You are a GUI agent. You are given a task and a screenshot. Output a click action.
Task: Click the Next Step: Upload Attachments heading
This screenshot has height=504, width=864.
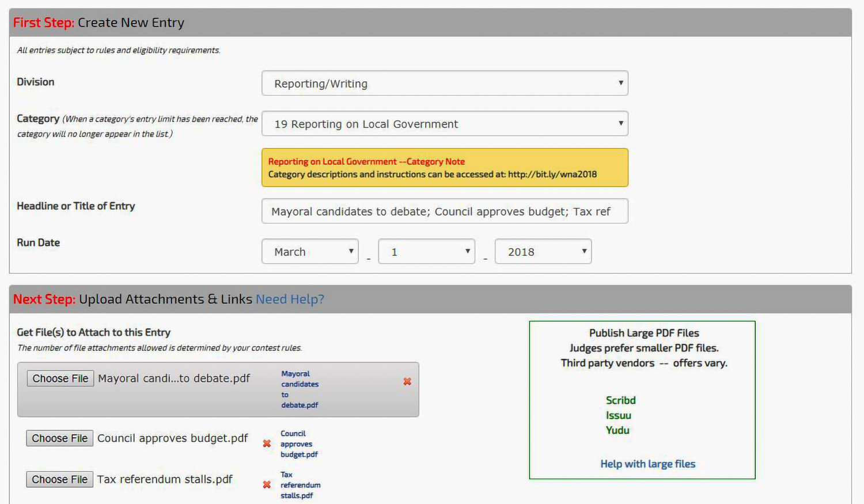(132, 299)
